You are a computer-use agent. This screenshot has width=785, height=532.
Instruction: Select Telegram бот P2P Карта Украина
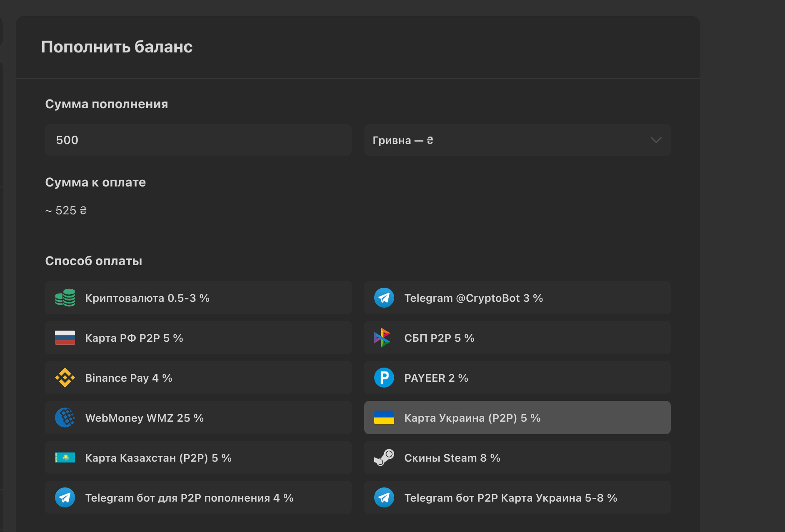pos(517,497)
